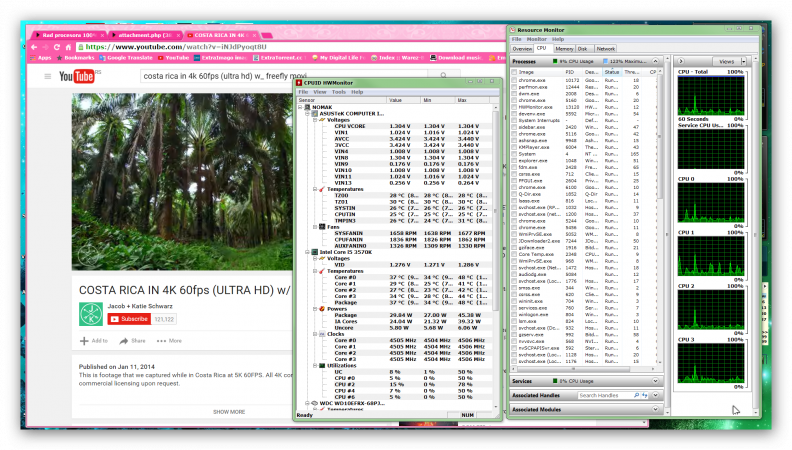Screen dimensions: 792x450
Task: Collapse the ASUSTeK COMPUTER tree node
Action: coord(307,114)
